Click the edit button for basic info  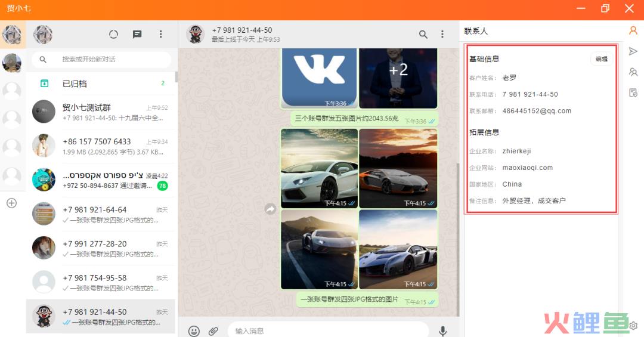pos(602,59)
